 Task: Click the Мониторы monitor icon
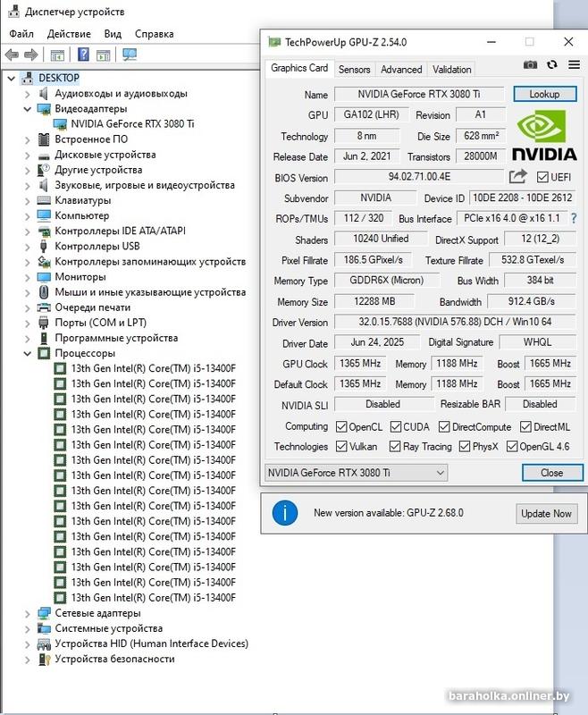[44, 277]
